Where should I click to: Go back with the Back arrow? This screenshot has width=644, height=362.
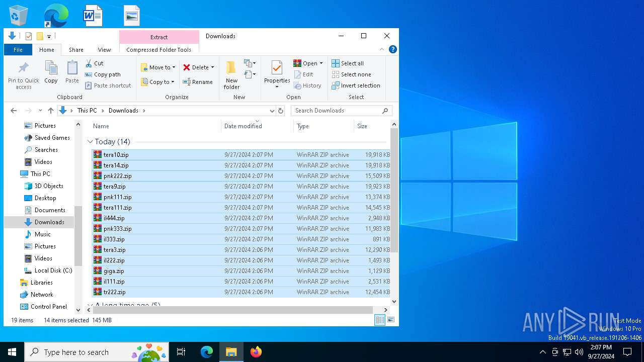click(x=14, y=111)
